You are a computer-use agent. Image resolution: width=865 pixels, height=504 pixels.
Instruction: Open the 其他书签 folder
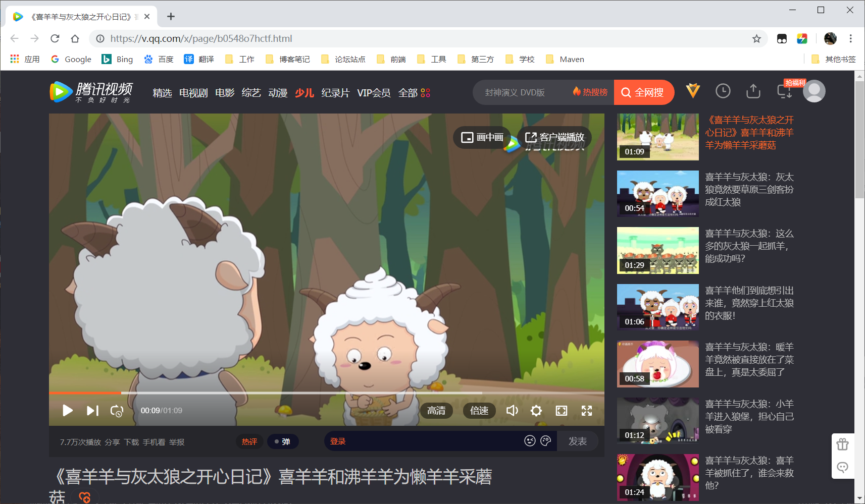pyautogui.click(x=833, y=59)
